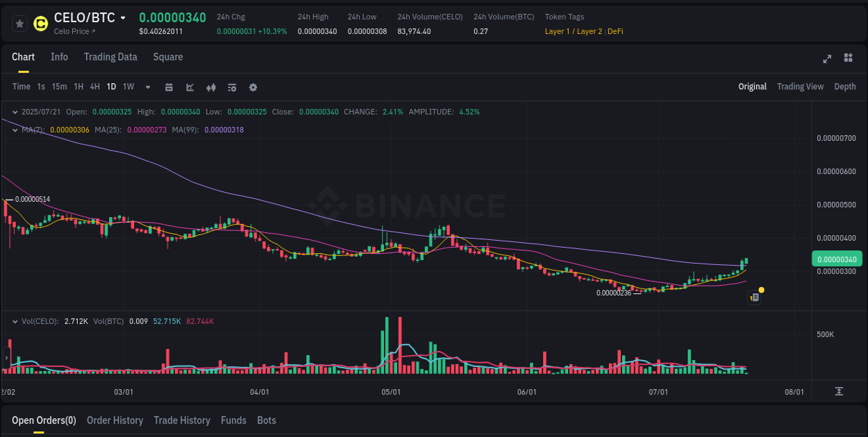
Task: Toggle CELO/BTC as a favorite pair
Action: point(20,23)
